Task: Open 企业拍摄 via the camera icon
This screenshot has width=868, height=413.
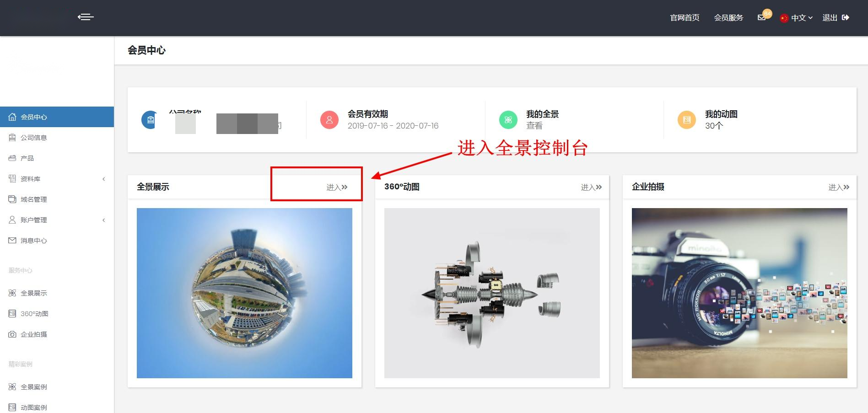Action: 12,334
